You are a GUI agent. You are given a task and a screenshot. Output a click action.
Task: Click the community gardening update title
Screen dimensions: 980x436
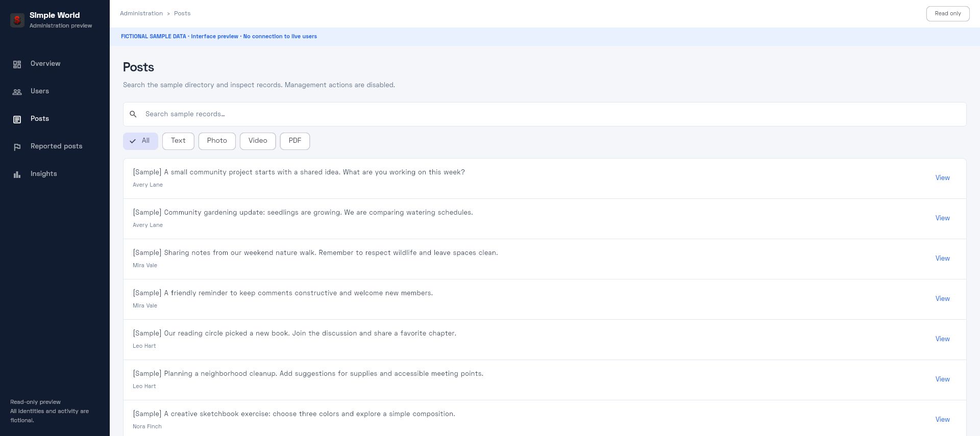(x=303, y=213)
